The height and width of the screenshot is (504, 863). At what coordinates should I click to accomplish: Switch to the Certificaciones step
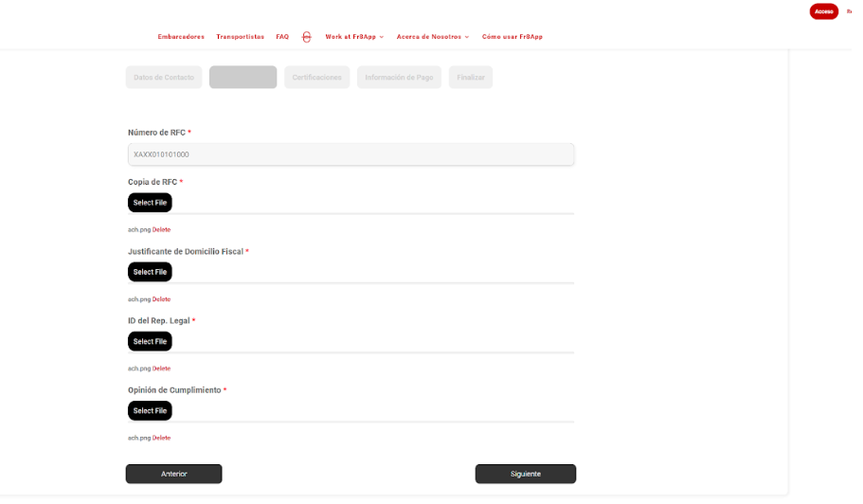point(317,78)
